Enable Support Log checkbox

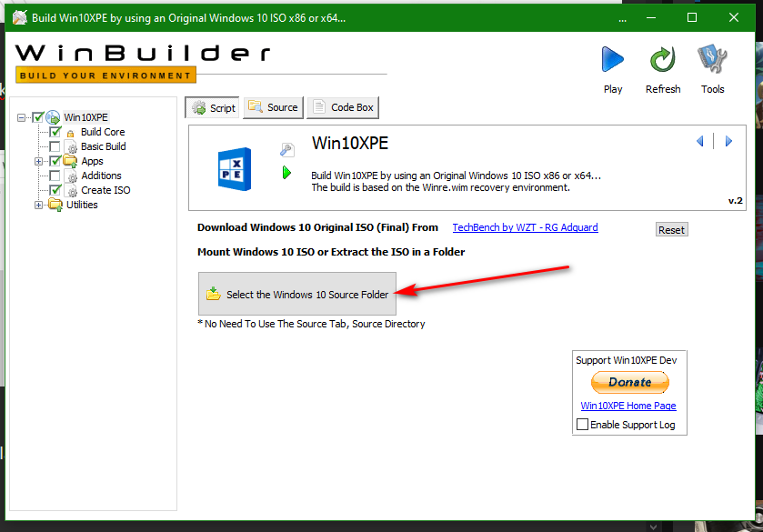(582, 425)
